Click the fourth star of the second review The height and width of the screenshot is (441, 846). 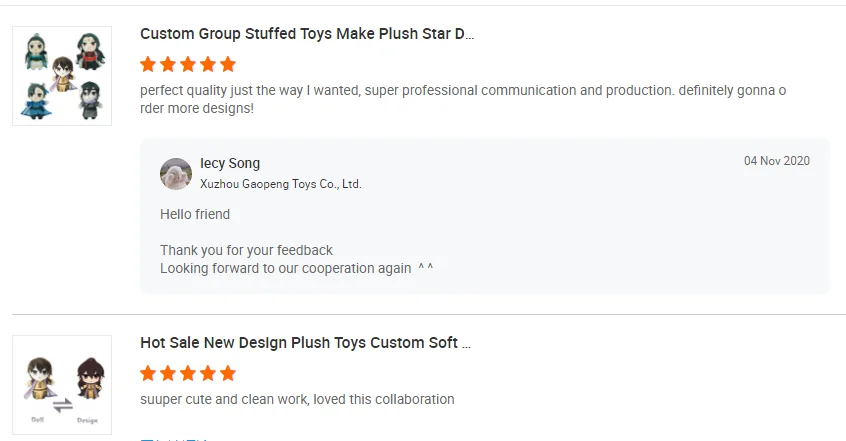click(x=208, y=373)
